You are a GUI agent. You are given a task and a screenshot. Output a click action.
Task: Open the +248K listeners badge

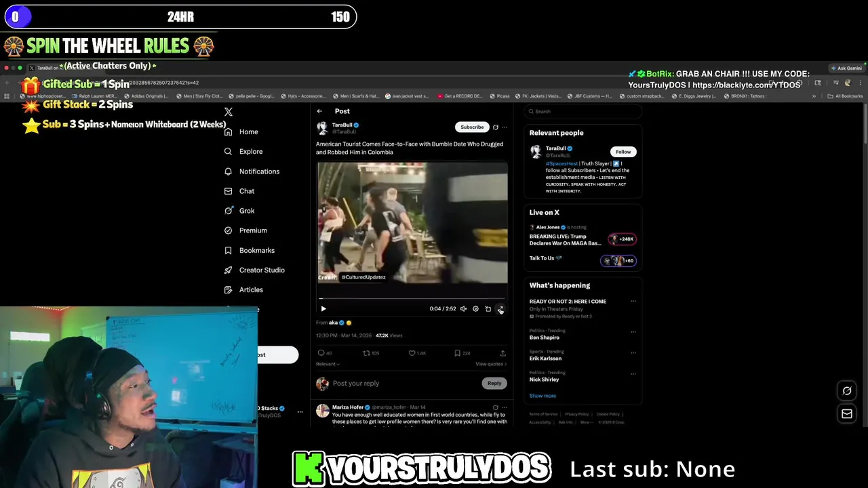coord(622,239)
